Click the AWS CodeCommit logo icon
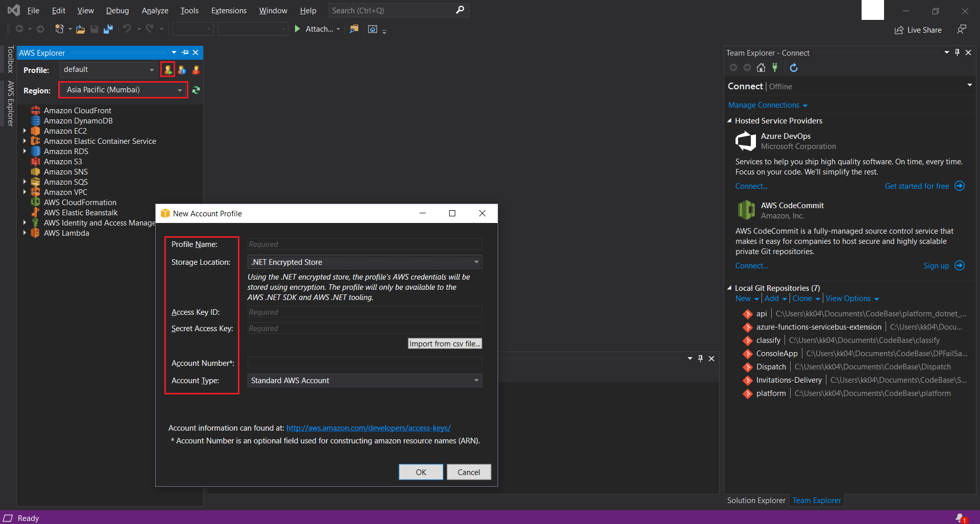 (746, 210)
